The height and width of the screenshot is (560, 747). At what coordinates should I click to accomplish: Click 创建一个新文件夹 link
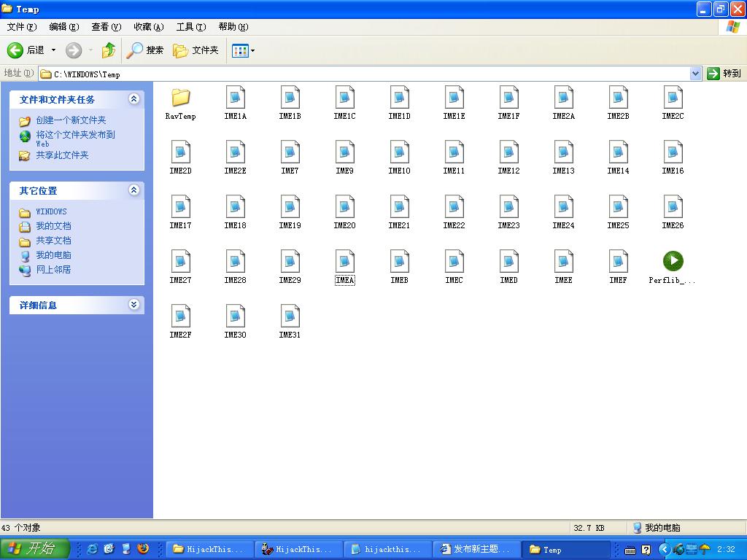pos(71,120)
